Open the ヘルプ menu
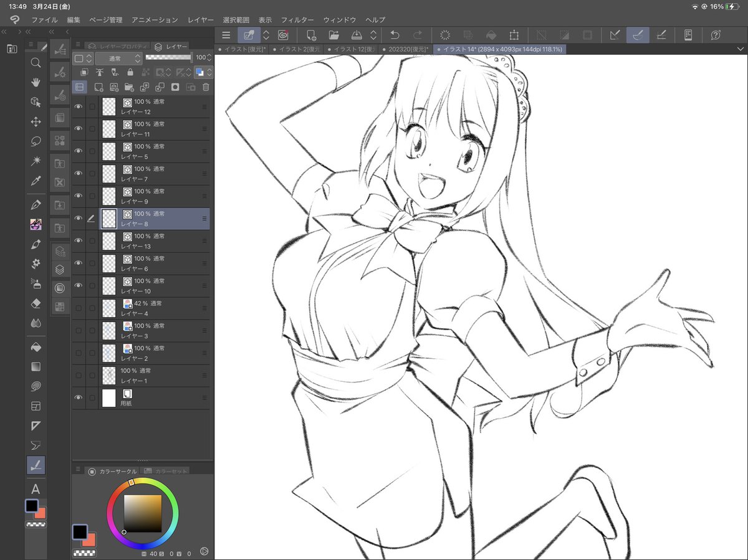Viewport: 748px width, 560px height. (x=375, y=20)
